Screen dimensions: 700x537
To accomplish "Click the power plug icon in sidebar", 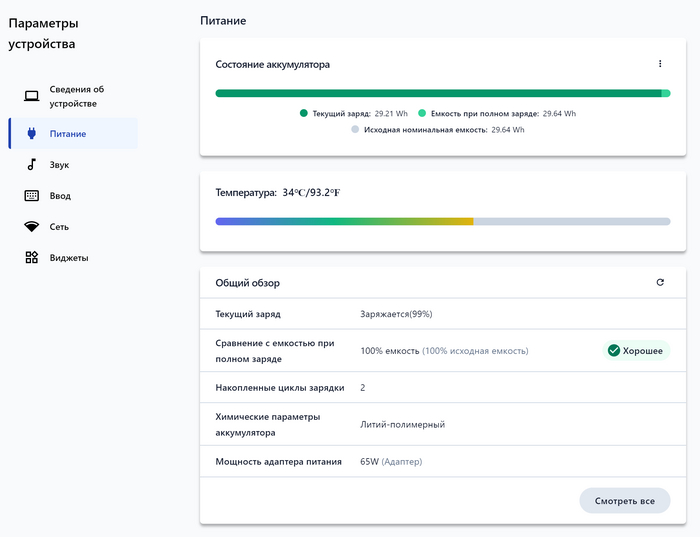I will coord(32,134).
